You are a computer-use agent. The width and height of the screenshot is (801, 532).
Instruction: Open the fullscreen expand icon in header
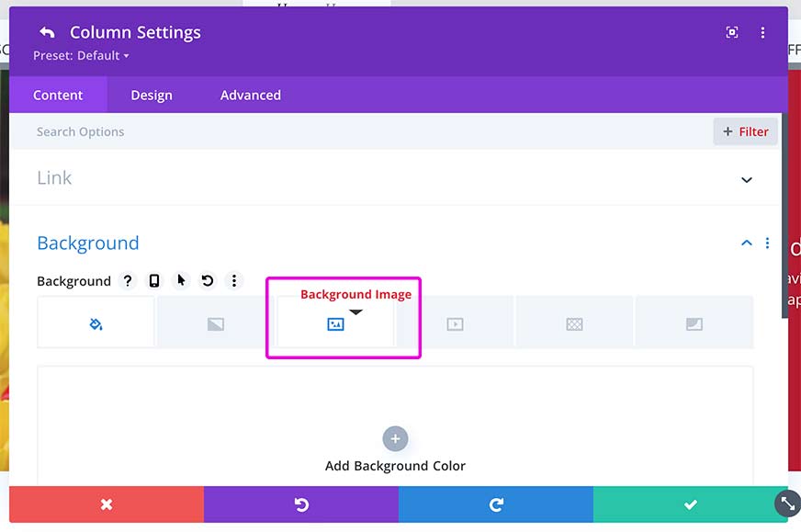731,33
